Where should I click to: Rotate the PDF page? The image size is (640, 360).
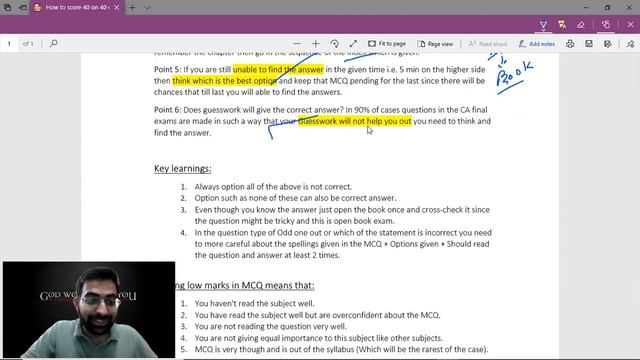(x=334, y=44)
